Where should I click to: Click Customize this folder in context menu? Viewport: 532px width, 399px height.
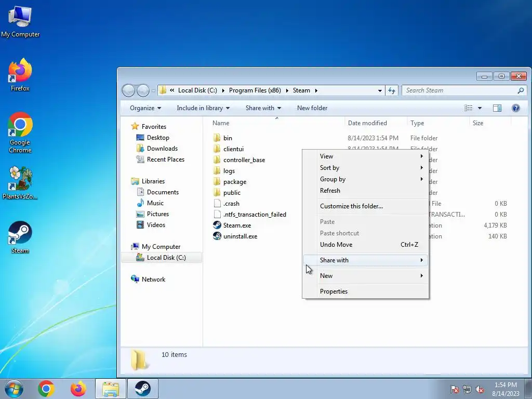tap(365, 206)
